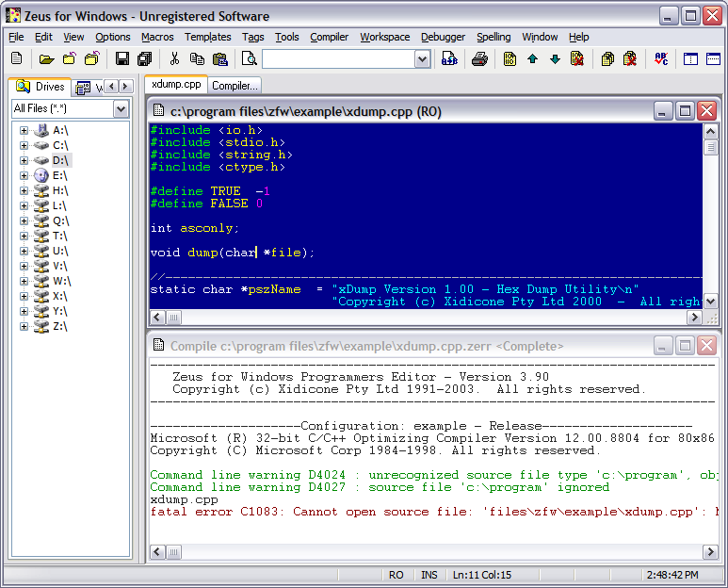This screenshot has width=728, height=588.
Task: Click the tile windows vertically icon
Action: click(690, 58)
